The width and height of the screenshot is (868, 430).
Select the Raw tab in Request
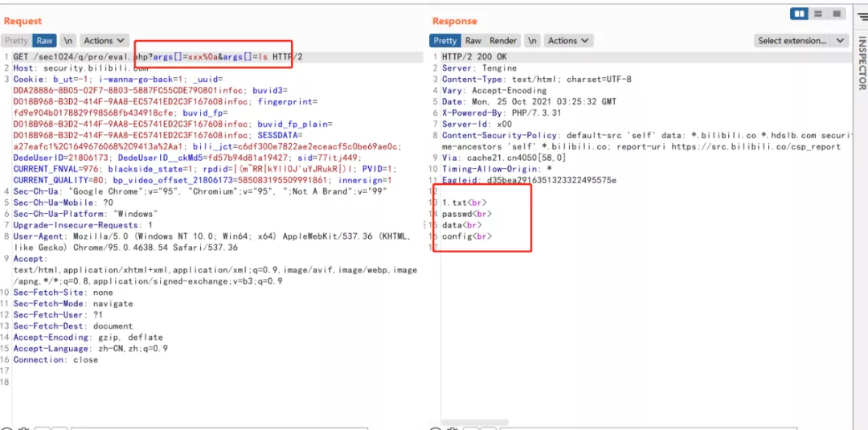coord(45,40)
